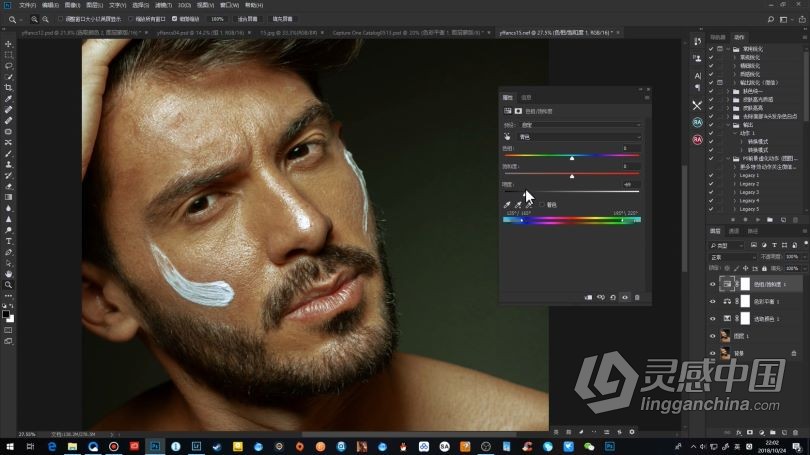The height and width of the screenshot is (455, 810).
Task: Select the Crop tool in the toolbar
Action: (x=9, y=88)
